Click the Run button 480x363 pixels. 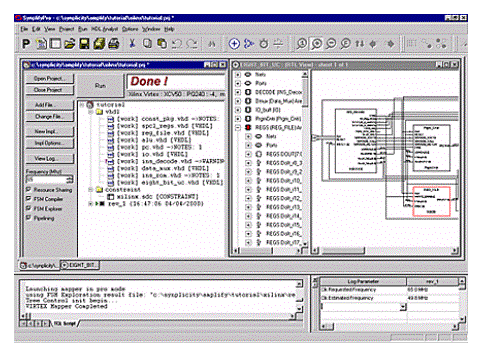[x=100, y=86]
